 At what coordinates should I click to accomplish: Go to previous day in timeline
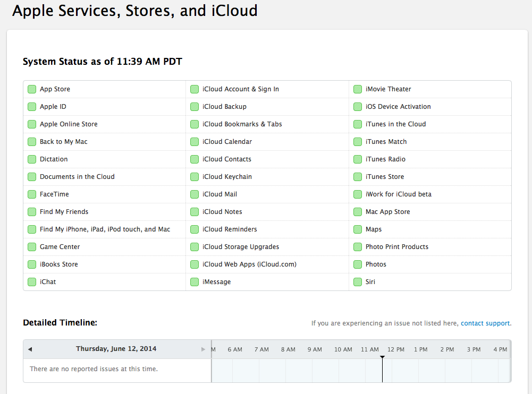(30, 349)
